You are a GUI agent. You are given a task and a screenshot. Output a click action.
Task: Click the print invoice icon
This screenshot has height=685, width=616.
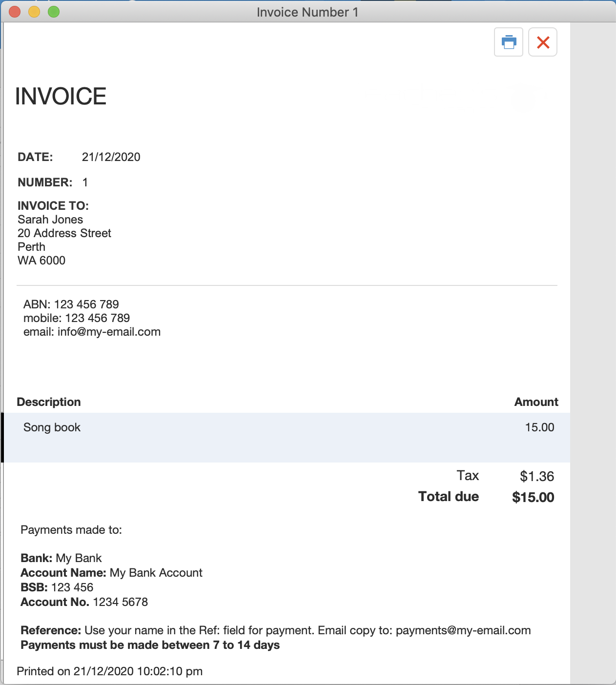coord(509,42)
